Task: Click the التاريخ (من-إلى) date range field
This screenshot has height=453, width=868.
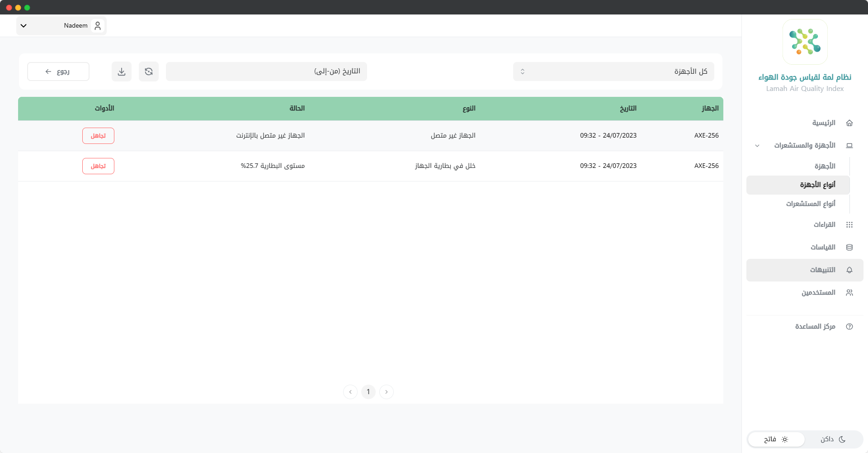Action: point(266,72)
